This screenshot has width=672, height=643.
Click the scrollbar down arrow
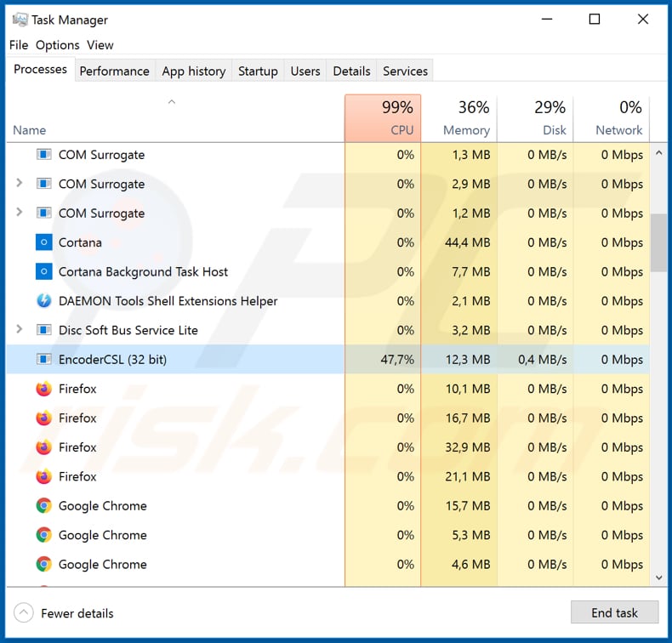[658, 578]
